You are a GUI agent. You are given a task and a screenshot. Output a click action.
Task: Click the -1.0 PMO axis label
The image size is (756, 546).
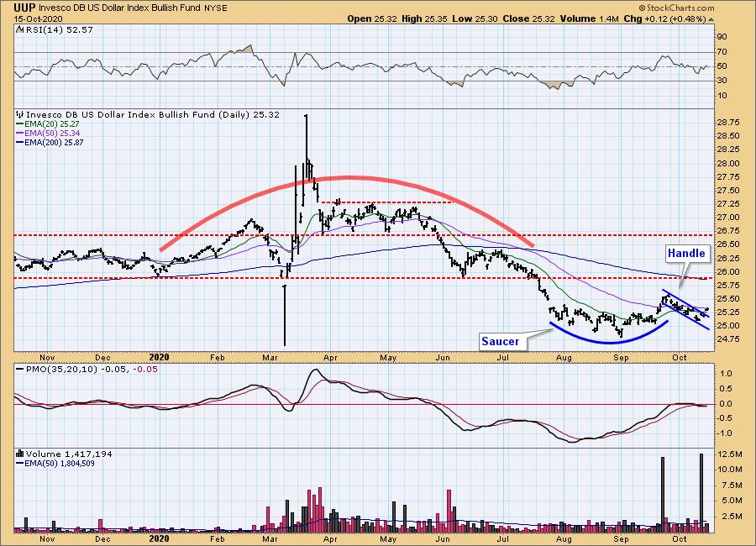pyautogui.click(x=725, y=433)
